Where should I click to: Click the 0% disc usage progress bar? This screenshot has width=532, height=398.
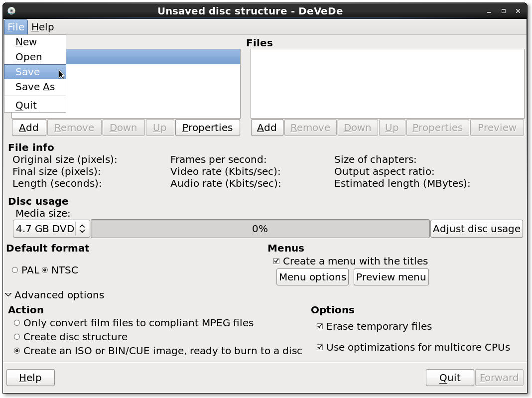pyautogui.click(x=260, y=229)
